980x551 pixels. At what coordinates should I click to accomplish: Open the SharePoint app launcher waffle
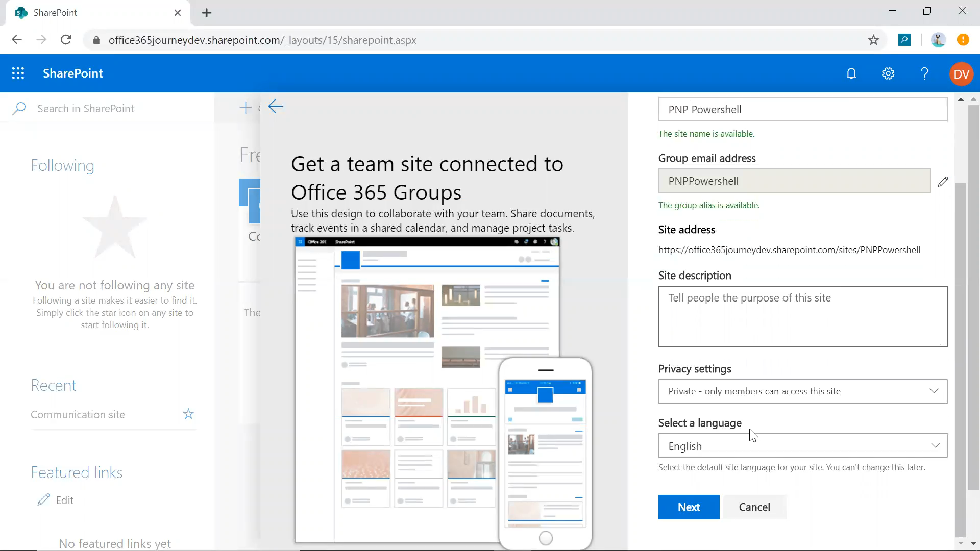point(18,73)
